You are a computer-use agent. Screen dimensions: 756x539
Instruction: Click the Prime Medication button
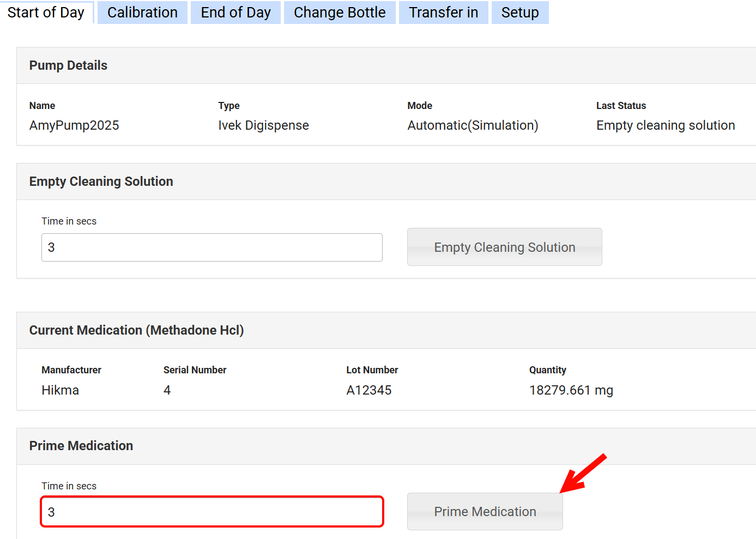click(485, 512)
